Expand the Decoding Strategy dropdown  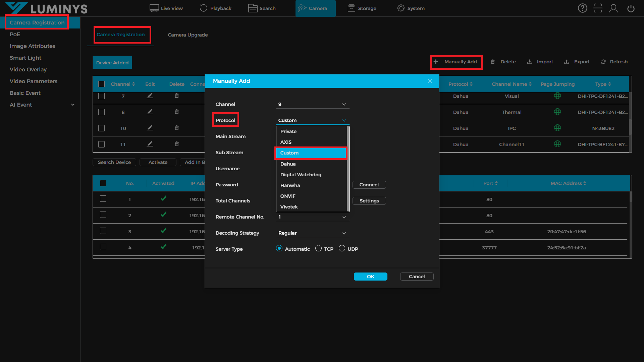[x=313, y=233]
